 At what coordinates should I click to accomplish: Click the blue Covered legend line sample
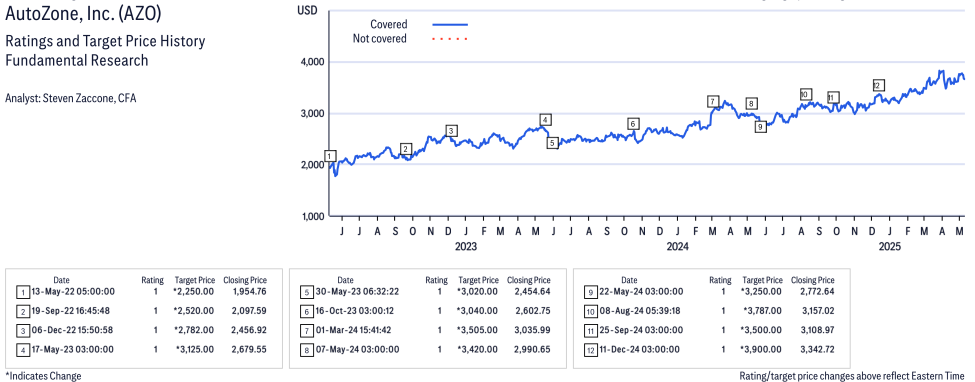coord(450,25)
